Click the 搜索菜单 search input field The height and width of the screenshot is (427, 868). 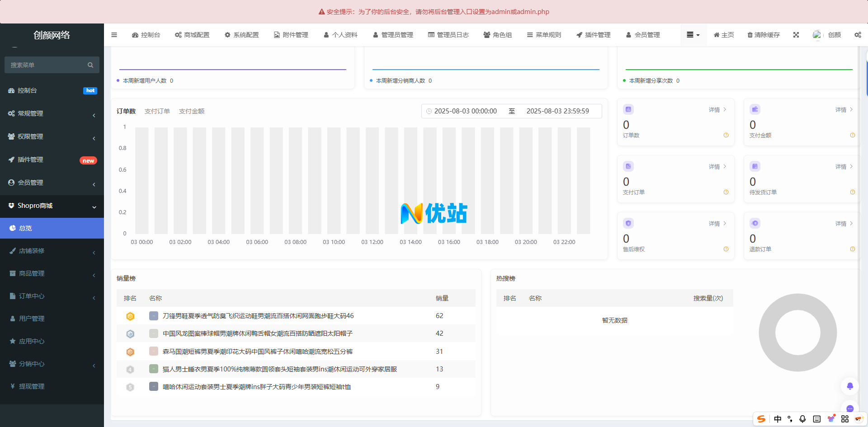[45, 65]
